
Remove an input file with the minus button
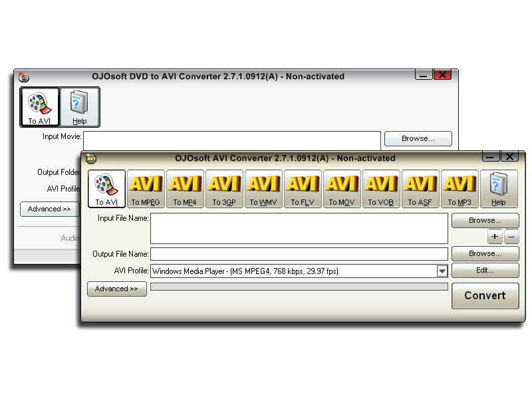point(511,237)
